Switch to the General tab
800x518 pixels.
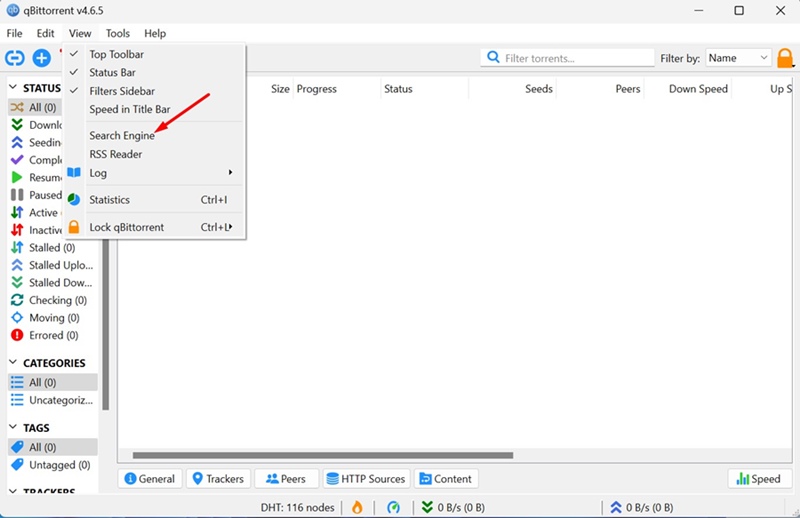150,479
